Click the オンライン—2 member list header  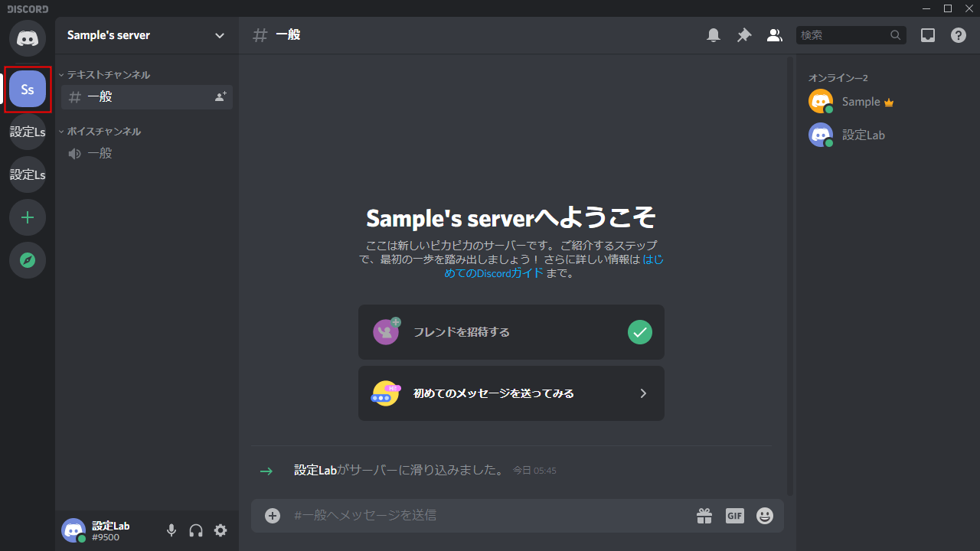click(838, 78)
